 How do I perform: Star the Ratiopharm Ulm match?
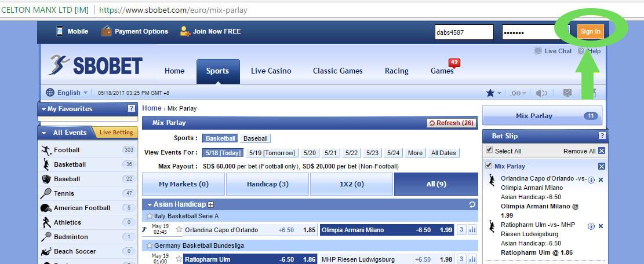click(179, 259)
